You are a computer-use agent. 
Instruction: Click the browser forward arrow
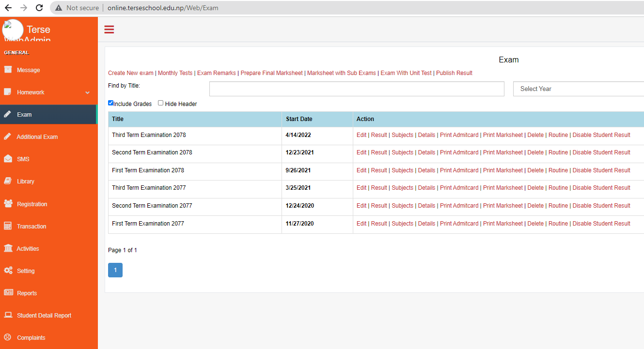(x=24, y=8)
